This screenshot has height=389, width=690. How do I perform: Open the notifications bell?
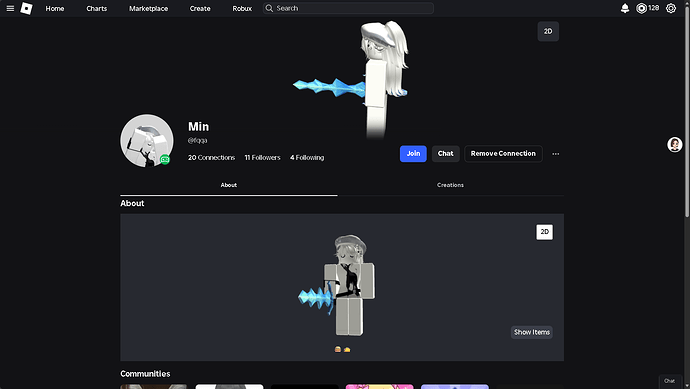(624, 8)
